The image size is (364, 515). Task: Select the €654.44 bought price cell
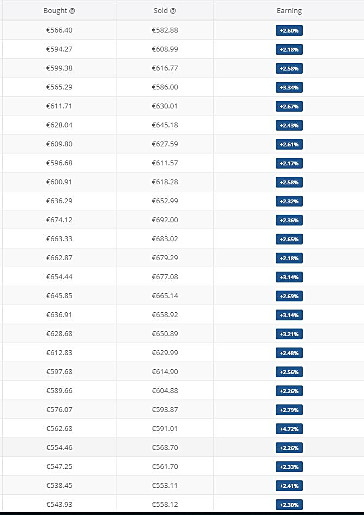pyautogui.click(x=59, y=277)
